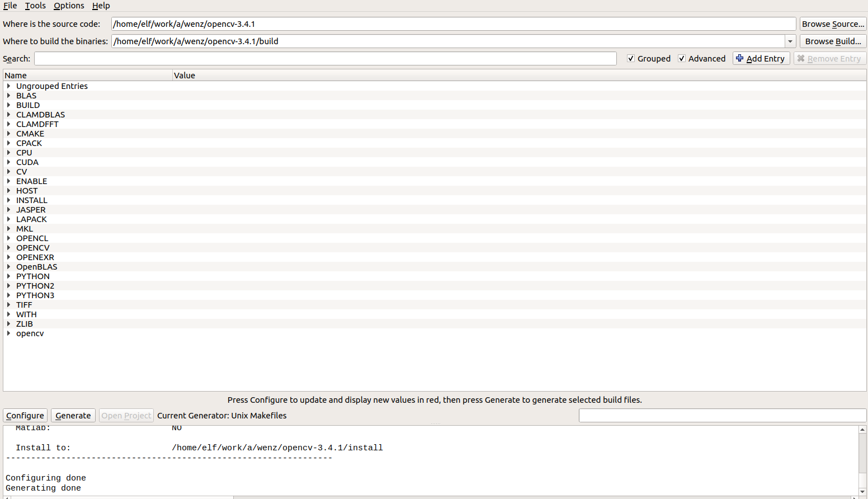The width and height of the screenshot is (868, 499).
Task: Focus the Search input field
Action: tap(325, 59)
